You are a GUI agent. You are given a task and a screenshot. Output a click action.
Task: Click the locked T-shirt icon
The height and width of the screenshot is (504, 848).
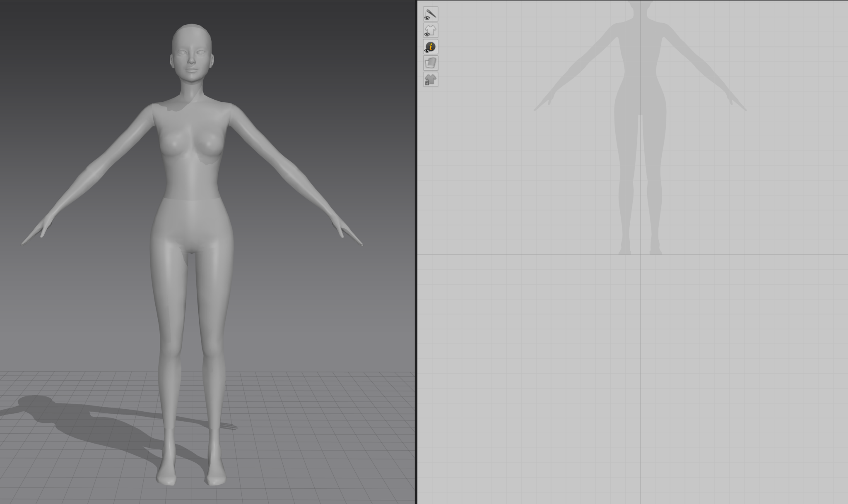[x=430, y=79]
